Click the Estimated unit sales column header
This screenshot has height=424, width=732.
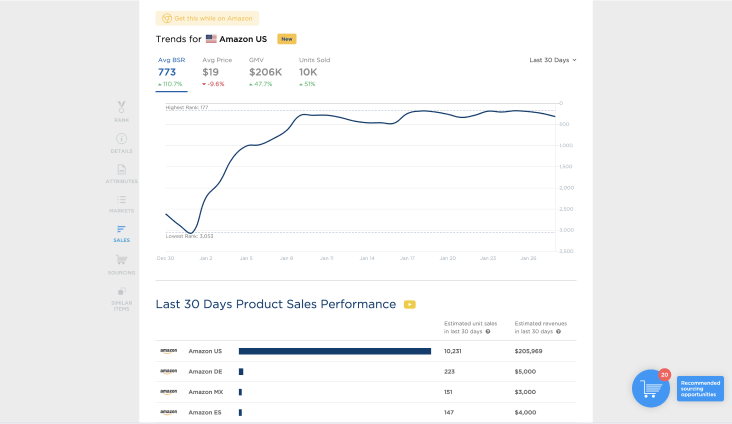point(470,327)
